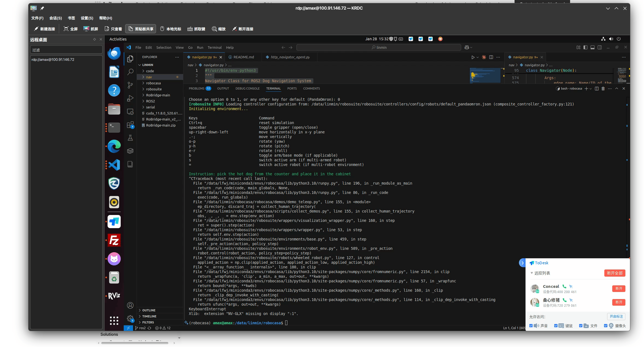Image resolution: width=644 pixels, height=347 pixels.
Task: Open Run and Debug view icon
Action: tap(130, 98)
